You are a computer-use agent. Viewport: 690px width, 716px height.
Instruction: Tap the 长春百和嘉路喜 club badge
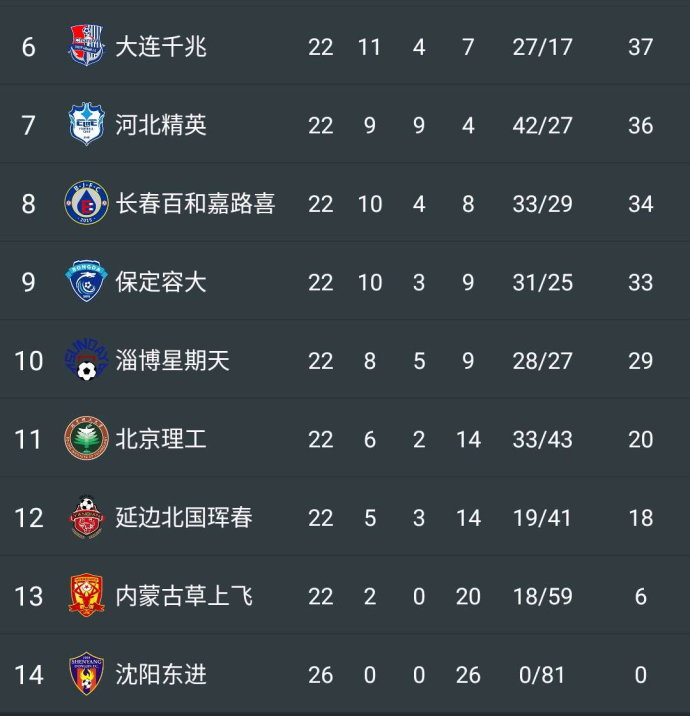[x=86, y=203]
